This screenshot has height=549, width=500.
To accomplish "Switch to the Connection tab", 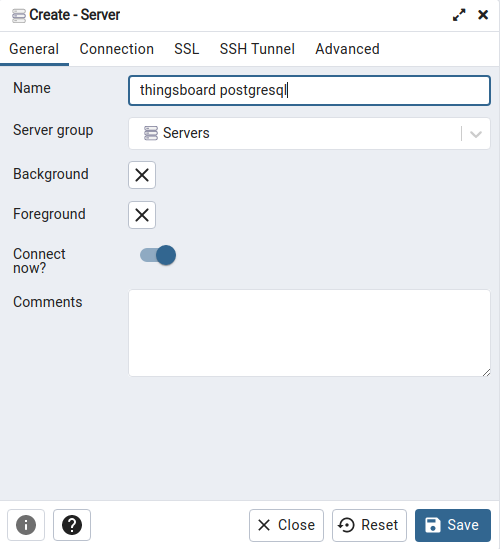I will [117, 49].
